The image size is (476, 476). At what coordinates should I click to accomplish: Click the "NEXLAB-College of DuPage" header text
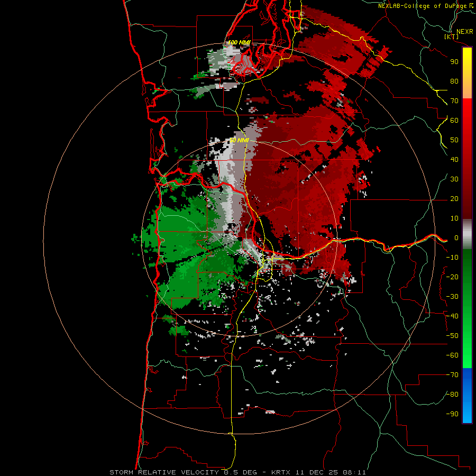click(422, 6)
